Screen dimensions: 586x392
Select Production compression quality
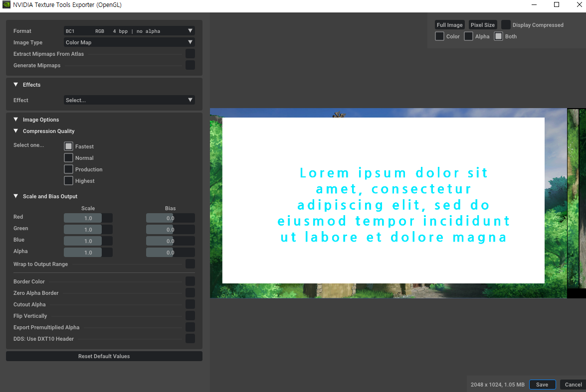point(68,169)
